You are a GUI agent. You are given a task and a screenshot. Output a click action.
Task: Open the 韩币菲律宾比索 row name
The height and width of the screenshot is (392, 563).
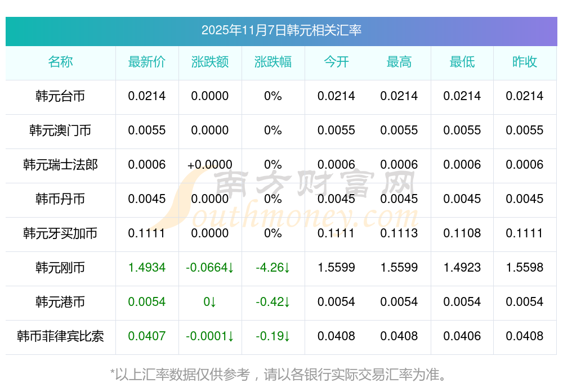60,336
